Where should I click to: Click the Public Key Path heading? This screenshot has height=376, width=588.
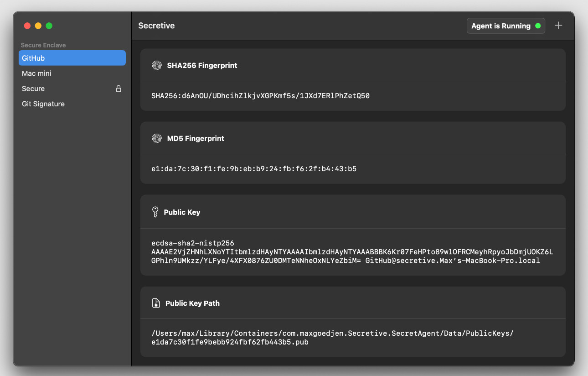192,303
